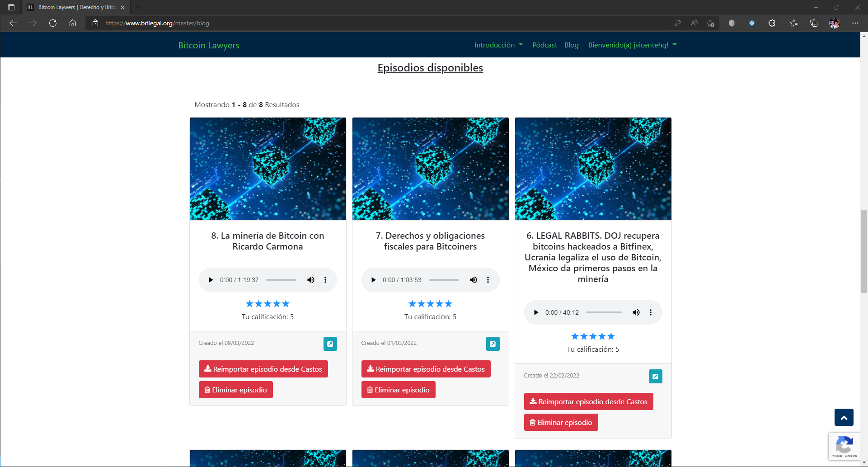Click the page vertical scrollbar thumb
Viewport: 868px width, 467px height.
[864, 252]
